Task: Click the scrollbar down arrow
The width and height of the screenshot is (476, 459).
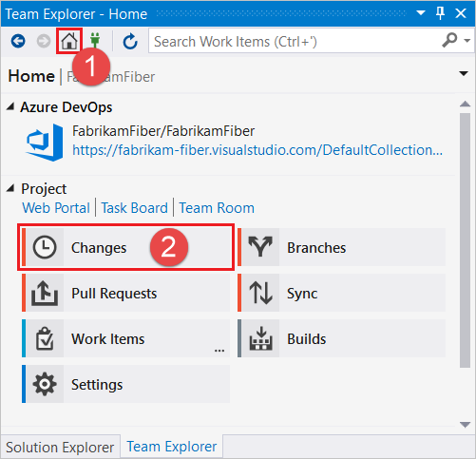Action: pyautogui.click(x=465, y=425)
